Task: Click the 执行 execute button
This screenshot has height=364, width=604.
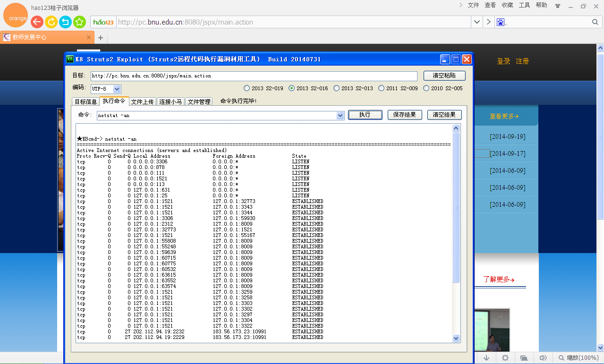Action: pyautogui.click(x=365, y=115)
